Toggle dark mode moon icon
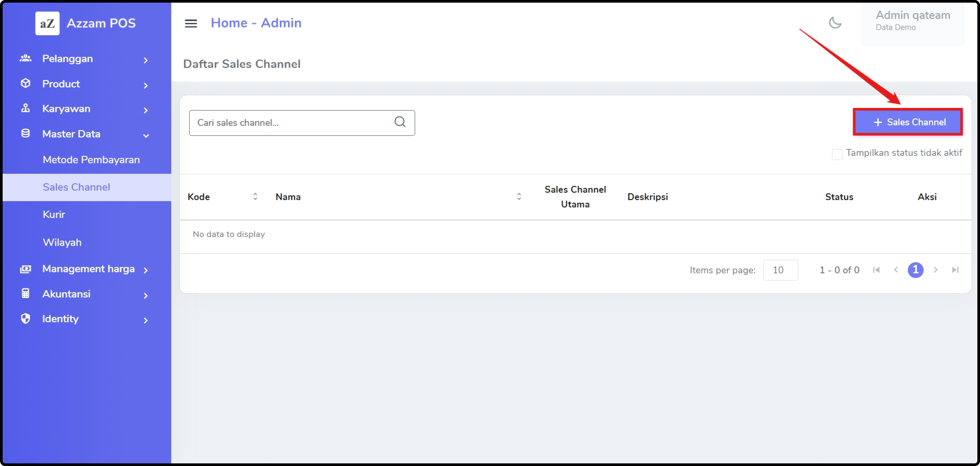 835,23
